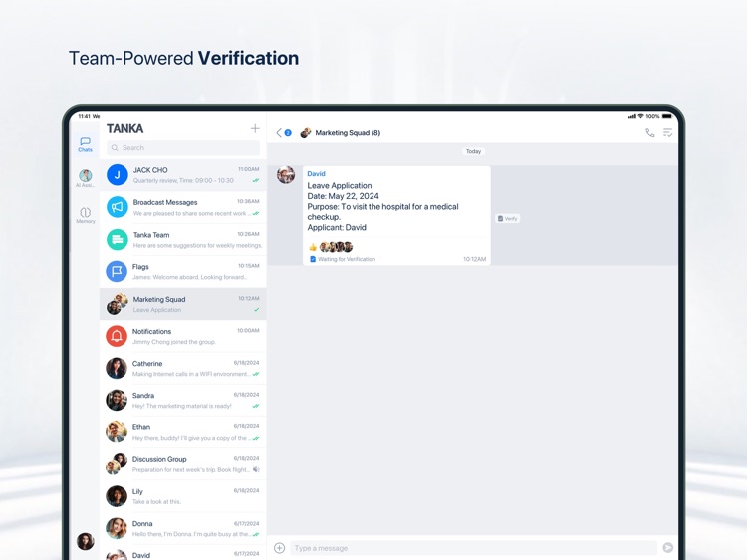Click David's avatar beside the message
This screenshot has height=560, width=747.
(286, 175)
